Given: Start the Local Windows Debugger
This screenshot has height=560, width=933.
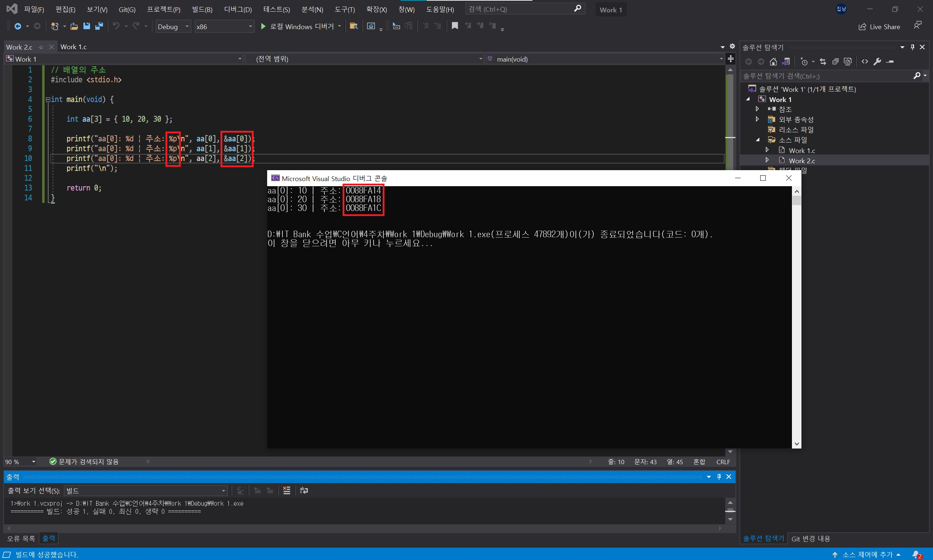Looking at the screenshot, I should [x=298, y=26].
